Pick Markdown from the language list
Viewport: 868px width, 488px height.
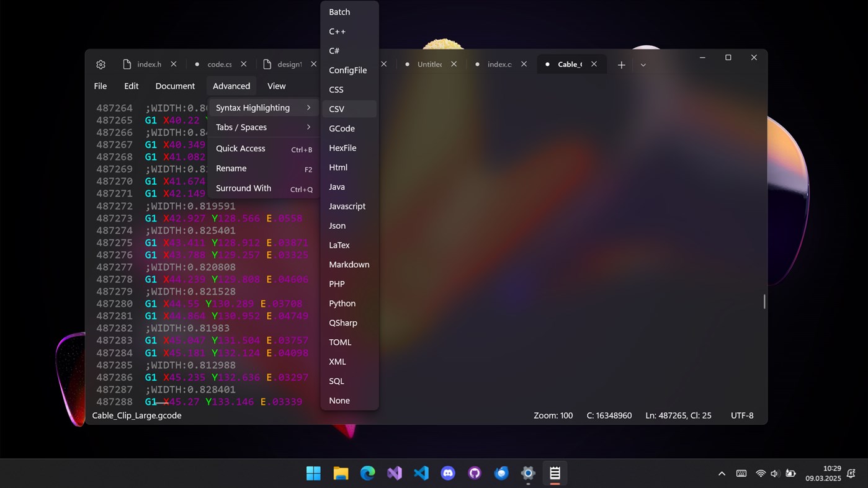pos(349,264)
